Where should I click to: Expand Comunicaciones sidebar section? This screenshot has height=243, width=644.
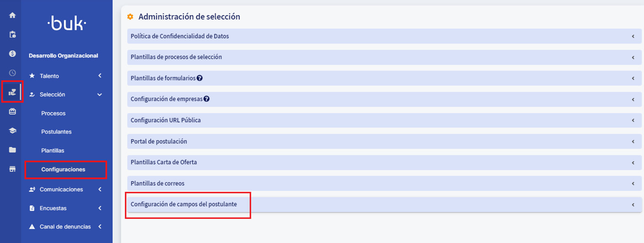tap(66, 189)
